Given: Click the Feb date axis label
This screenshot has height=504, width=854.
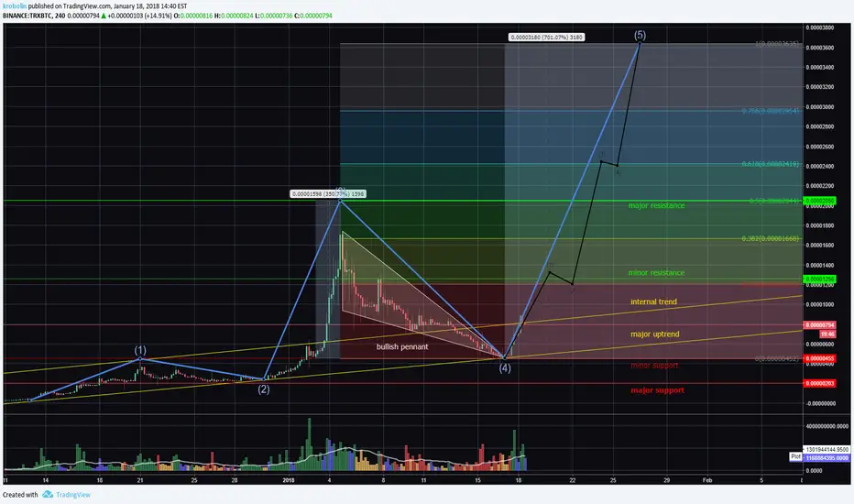Looking at the screenshot, I should point(707,480).
